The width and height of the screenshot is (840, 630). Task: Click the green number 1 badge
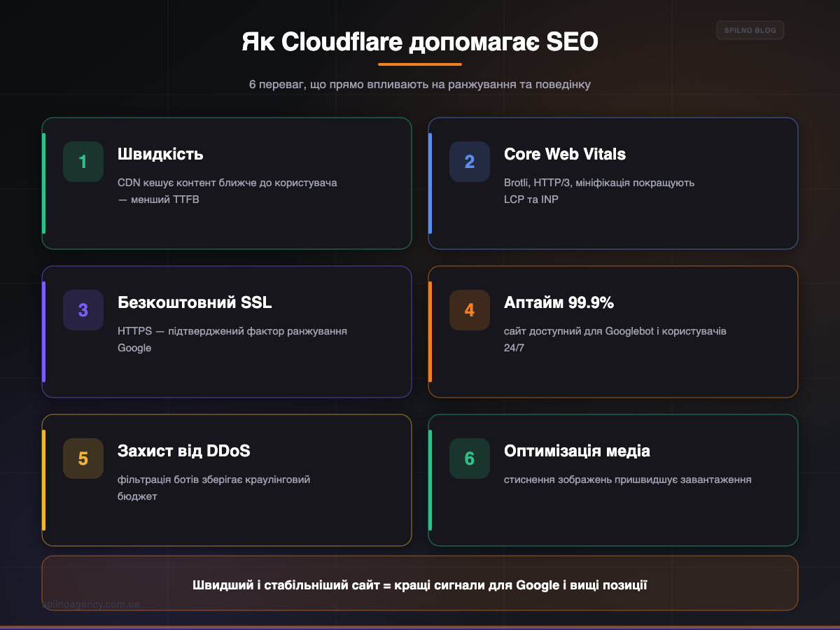(83, 162)
